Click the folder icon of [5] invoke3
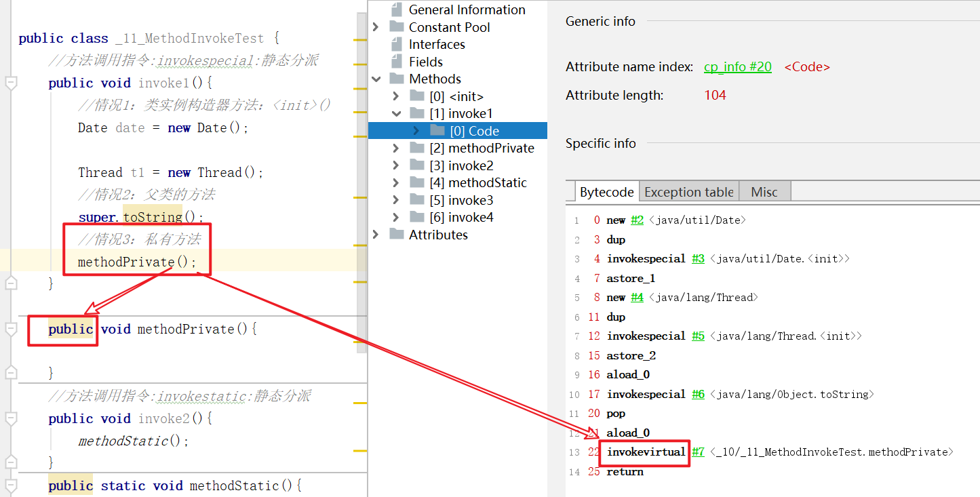 pos(417,200)
